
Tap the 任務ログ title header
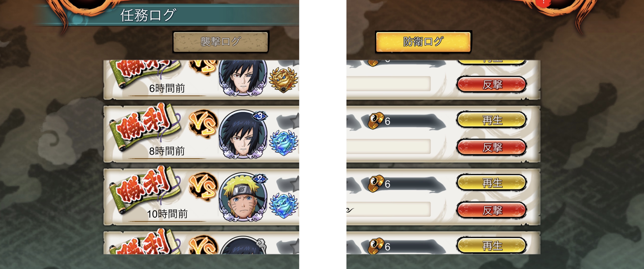[148, 15]
